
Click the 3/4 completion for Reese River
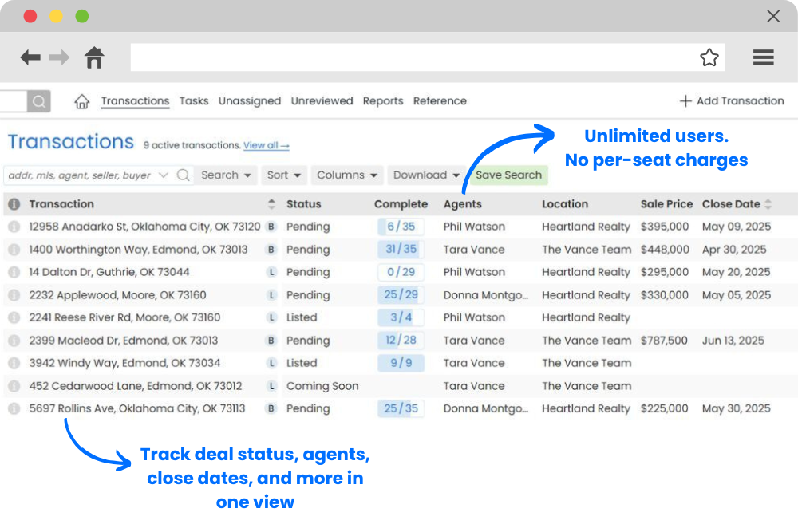click(401, 317)
